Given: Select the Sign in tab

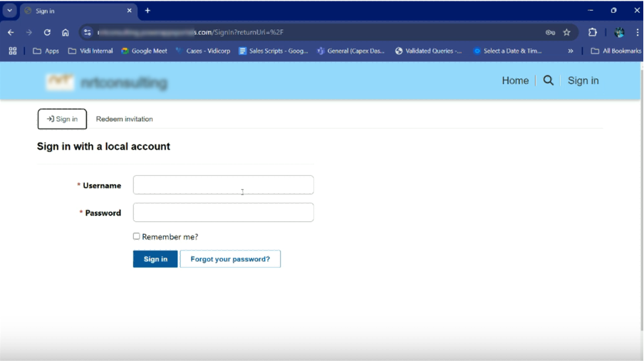Looking at the screenshot, I should (62, 119).
